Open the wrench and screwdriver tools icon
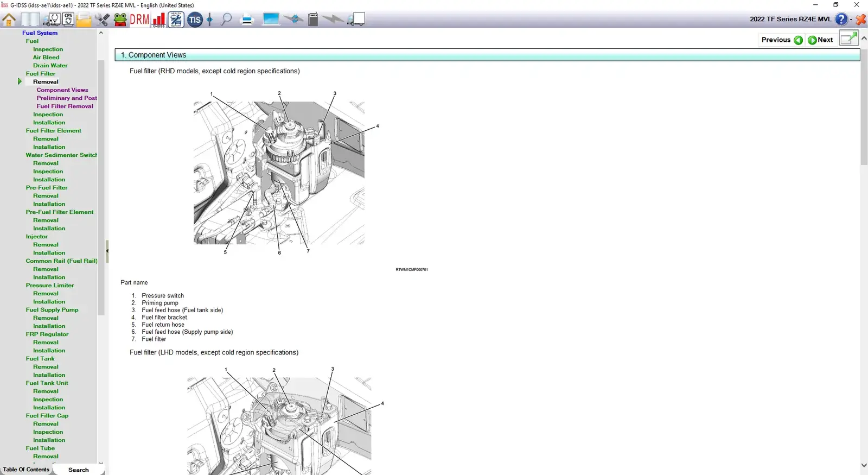Image resolution: width=868 pixels, height=475 pixels. pyautogui.click(x=102, y=20)
